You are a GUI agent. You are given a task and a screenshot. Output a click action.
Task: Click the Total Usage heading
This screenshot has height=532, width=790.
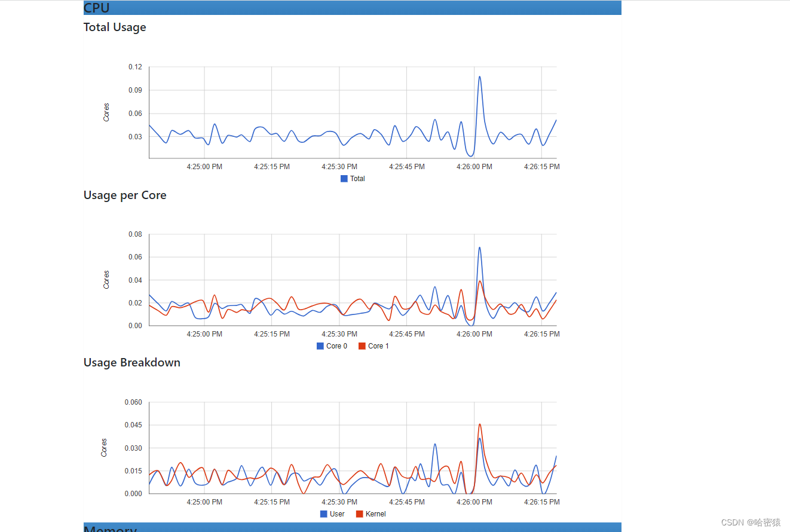(115, 27)
